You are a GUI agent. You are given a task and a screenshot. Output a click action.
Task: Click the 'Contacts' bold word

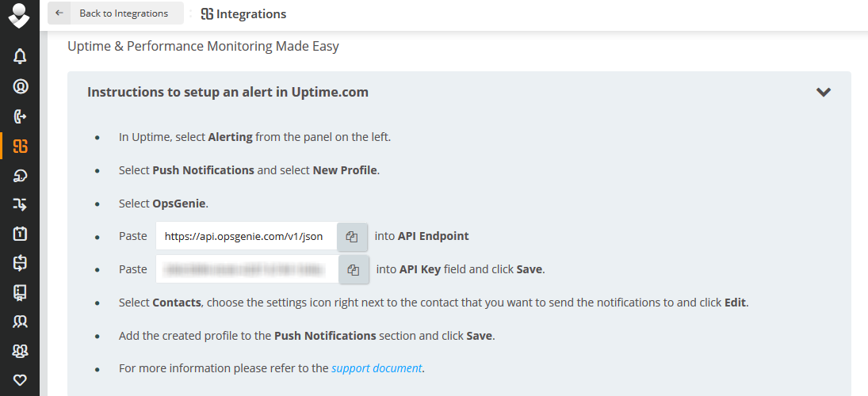(x=177, y=303)
